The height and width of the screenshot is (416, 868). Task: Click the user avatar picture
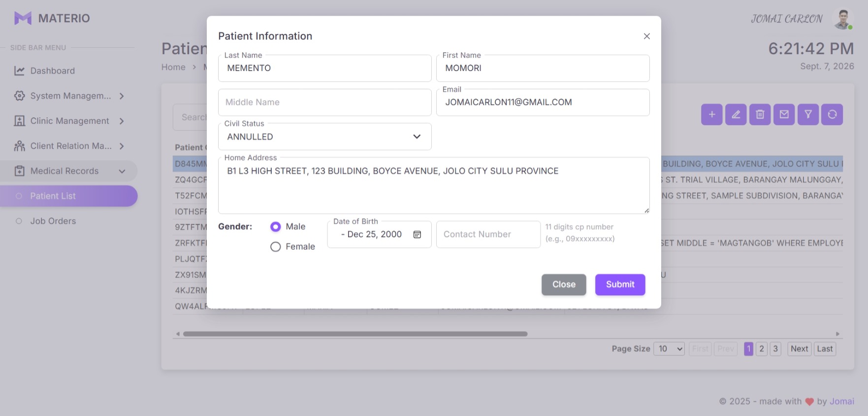842,19
